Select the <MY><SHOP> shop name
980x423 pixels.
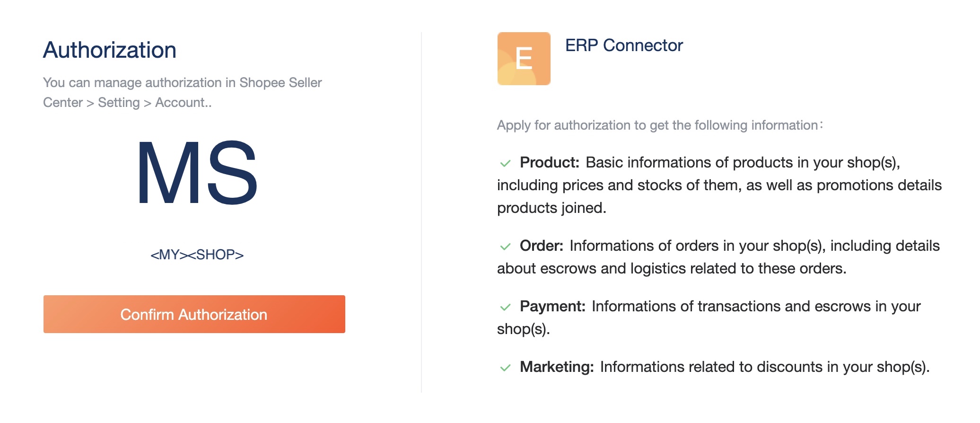tap(197, 255)
